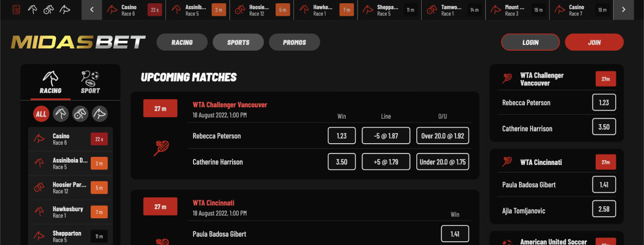
Task: Open WTA Challenger Vancouver match title link
Action: (x=230, y=105)
